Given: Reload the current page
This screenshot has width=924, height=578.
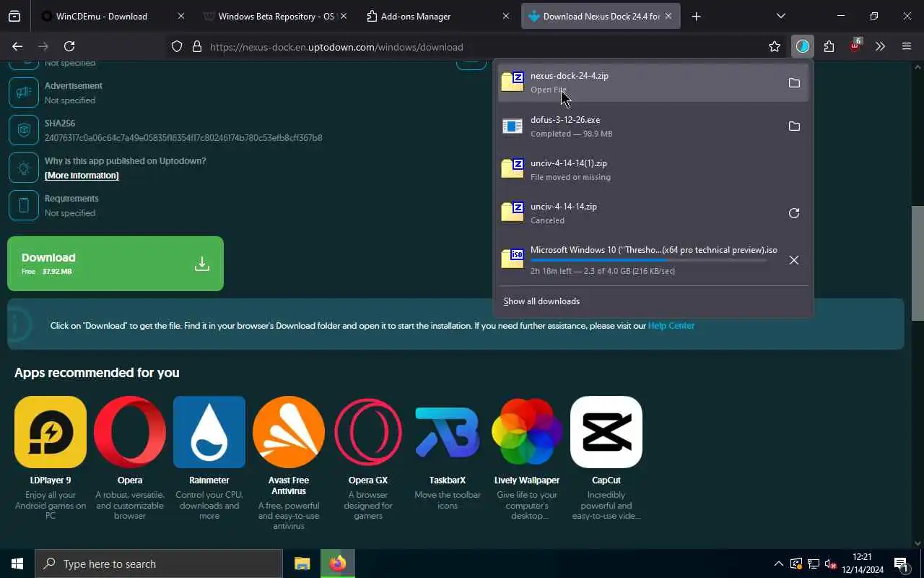Looking at the screenshot, I should point(69,46).
